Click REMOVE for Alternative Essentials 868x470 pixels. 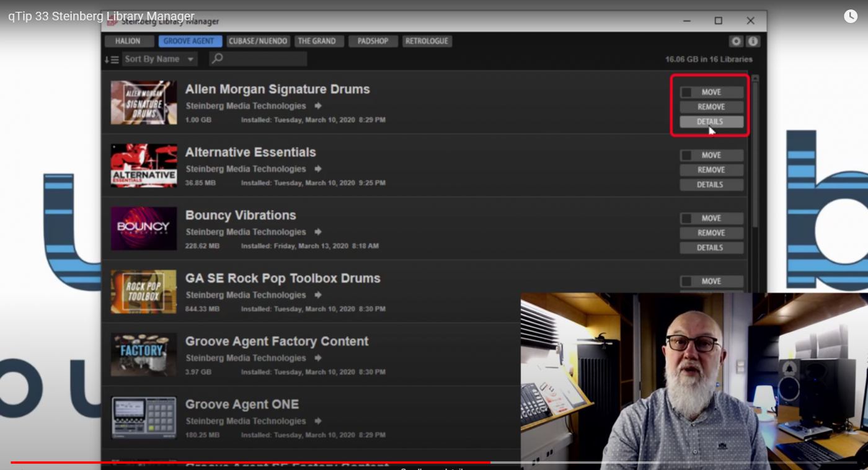pyautogui.click(x=712, y=170)
